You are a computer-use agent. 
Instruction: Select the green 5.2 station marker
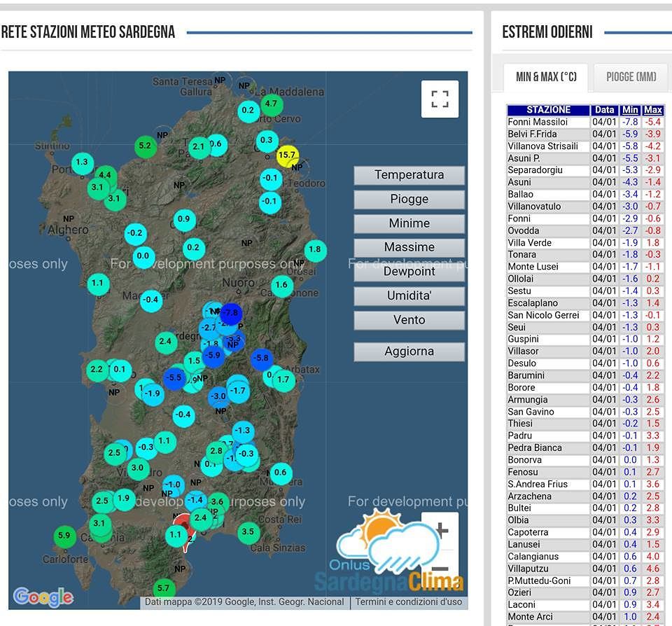click(x=146, y=146)
